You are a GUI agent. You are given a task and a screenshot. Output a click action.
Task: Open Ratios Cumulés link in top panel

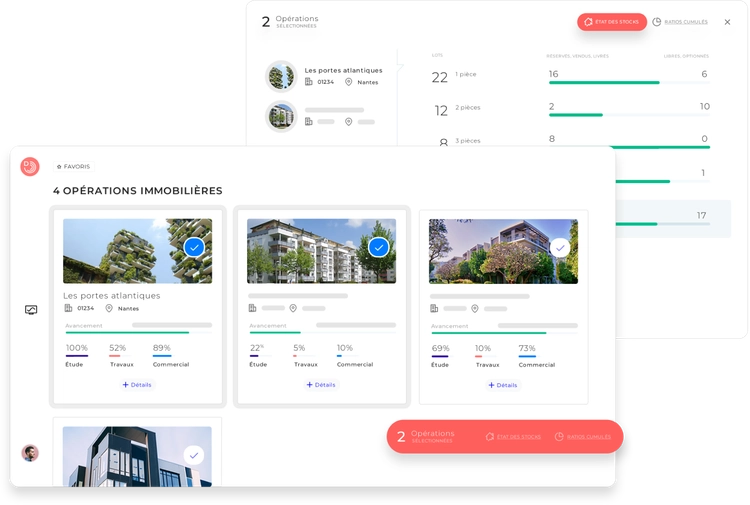687,22
